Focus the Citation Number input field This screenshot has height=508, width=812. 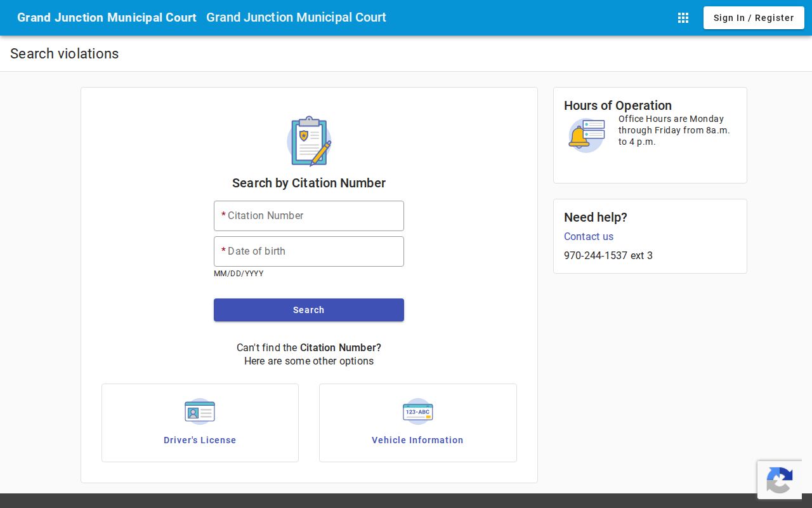[x=309, y=216]
